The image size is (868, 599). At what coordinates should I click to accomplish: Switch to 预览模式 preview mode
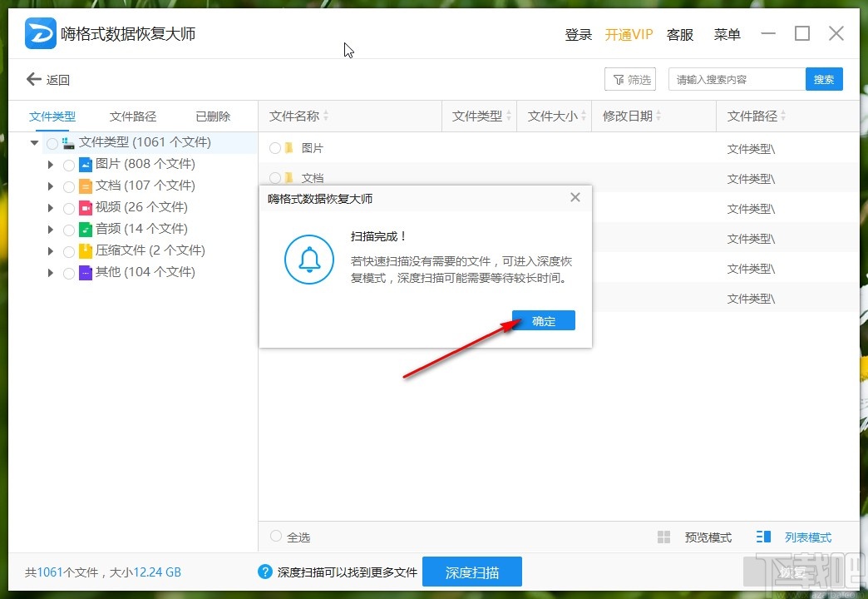708,537
